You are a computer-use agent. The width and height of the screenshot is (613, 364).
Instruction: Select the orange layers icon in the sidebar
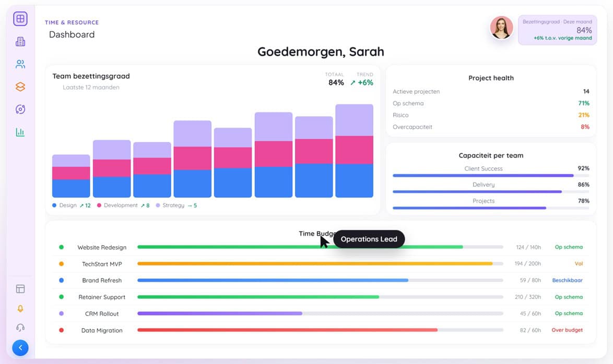click(20, 87)
